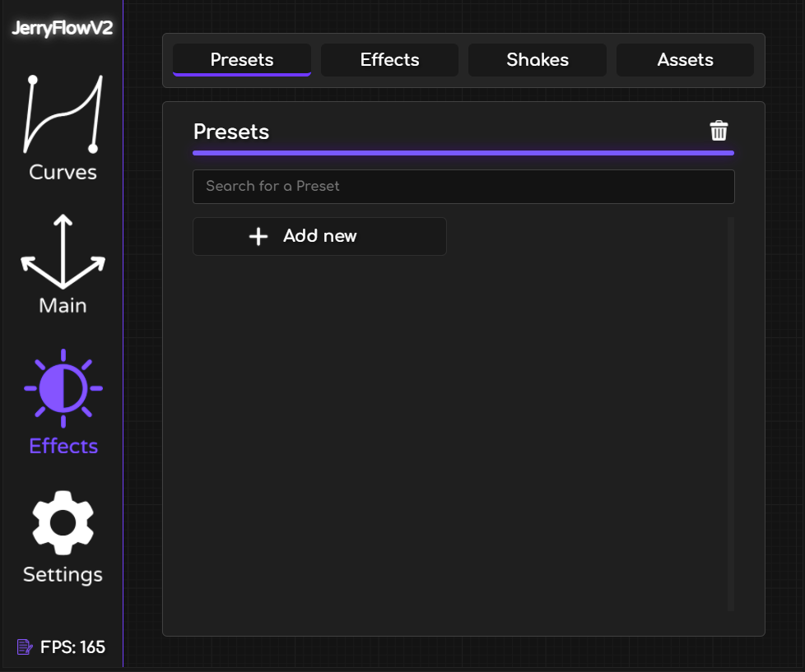Open the Assets tab
The width and height of the screenshot is (805, 672).
point(685,60)
